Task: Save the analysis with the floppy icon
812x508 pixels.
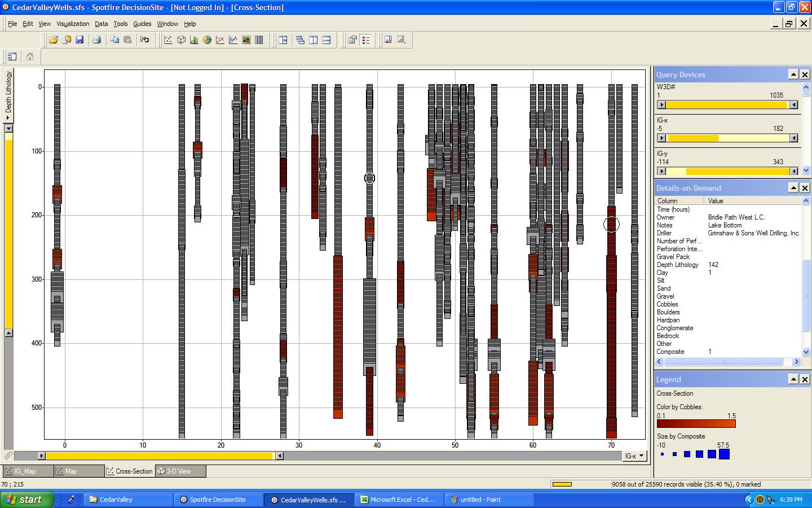Action: coord(80,40)
